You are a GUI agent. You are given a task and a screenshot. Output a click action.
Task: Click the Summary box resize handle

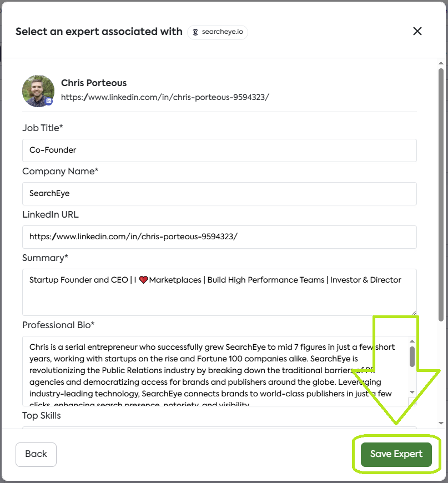tap(414, 313)
